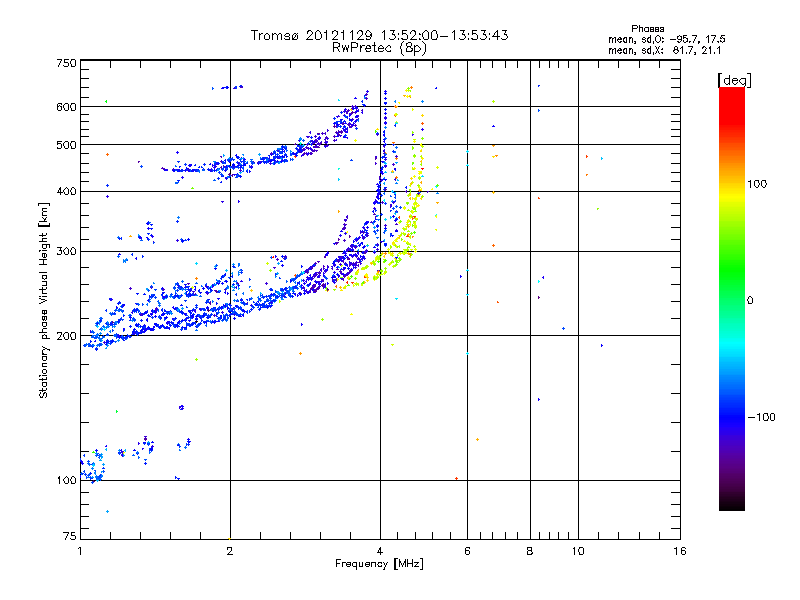Viewport: 800px width, 600px height.
Task: Click the 'Frequency [MHz]' axis label
Action: (379, 564)
